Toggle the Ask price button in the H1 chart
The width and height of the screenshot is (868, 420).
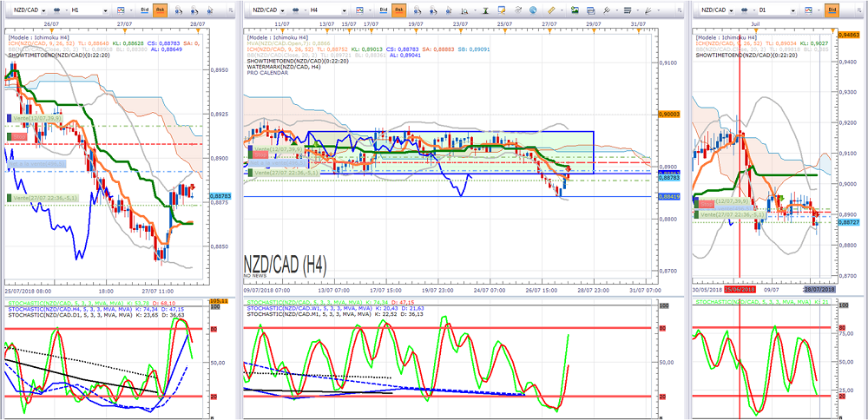(161, 10)
